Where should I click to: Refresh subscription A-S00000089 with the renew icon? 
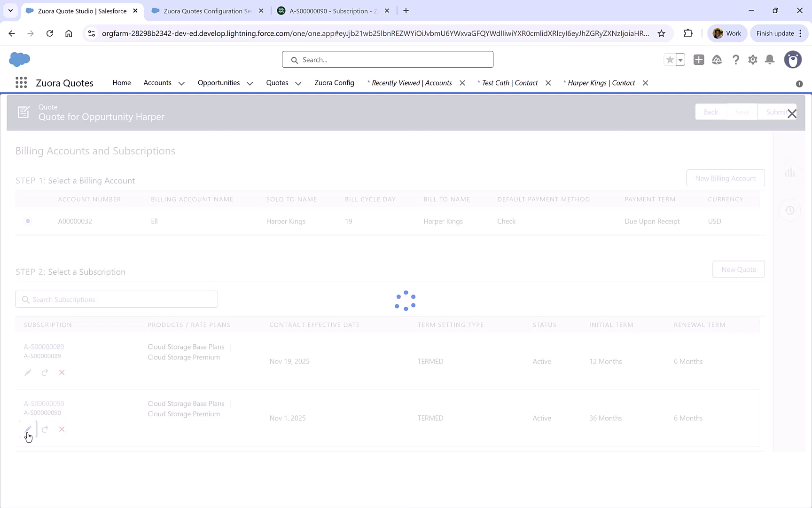[45, 372]
